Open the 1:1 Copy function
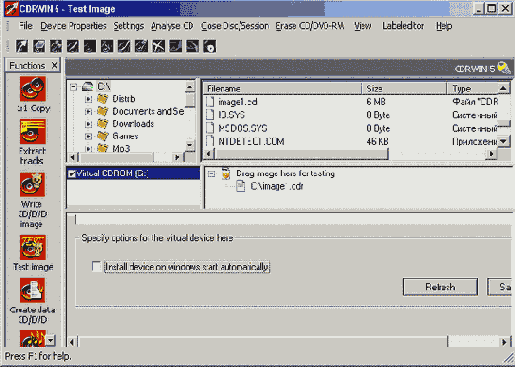Image resolution: width=515 pixels, height=367 pixels. click(x=32, y=89)
